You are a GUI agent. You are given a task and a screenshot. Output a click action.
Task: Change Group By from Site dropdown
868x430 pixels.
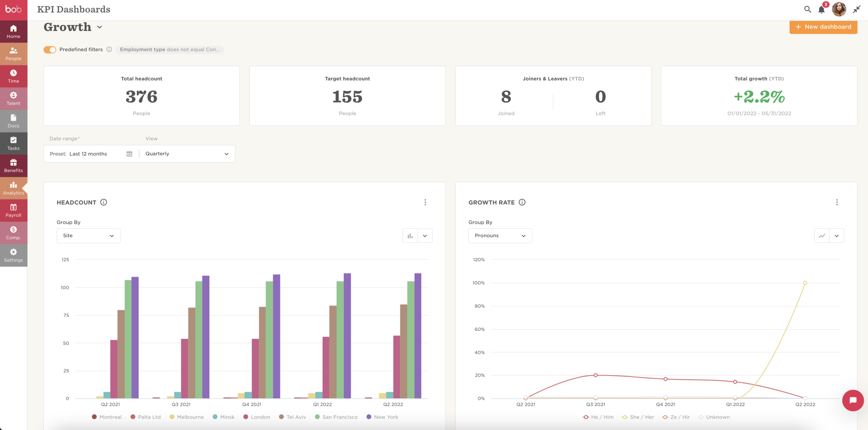[88, 236]
